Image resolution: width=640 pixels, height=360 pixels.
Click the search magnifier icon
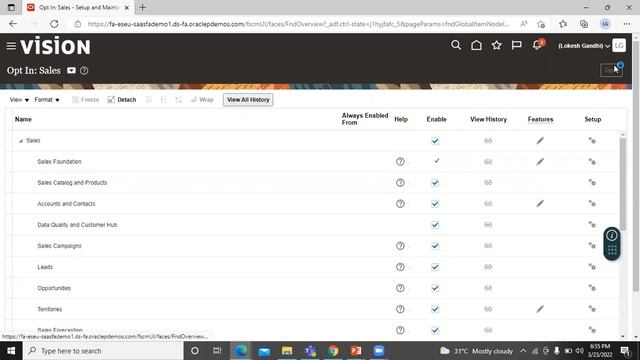tap(456, 45)
